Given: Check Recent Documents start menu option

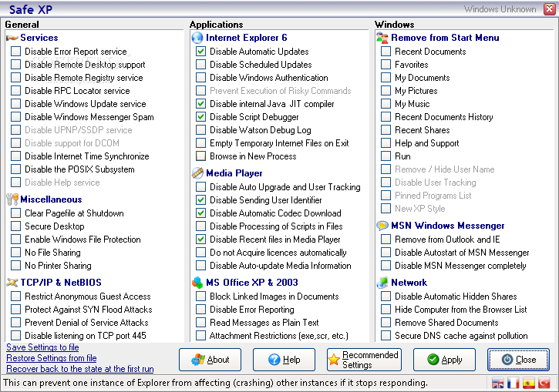Looking at the screenshot, I should 386,52.
